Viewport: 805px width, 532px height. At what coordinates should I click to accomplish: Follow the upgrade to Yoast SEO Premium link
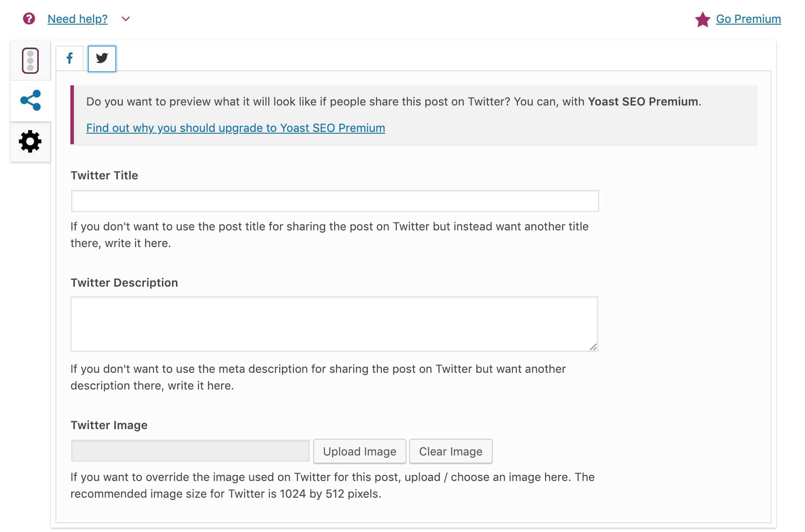[235, 128]
